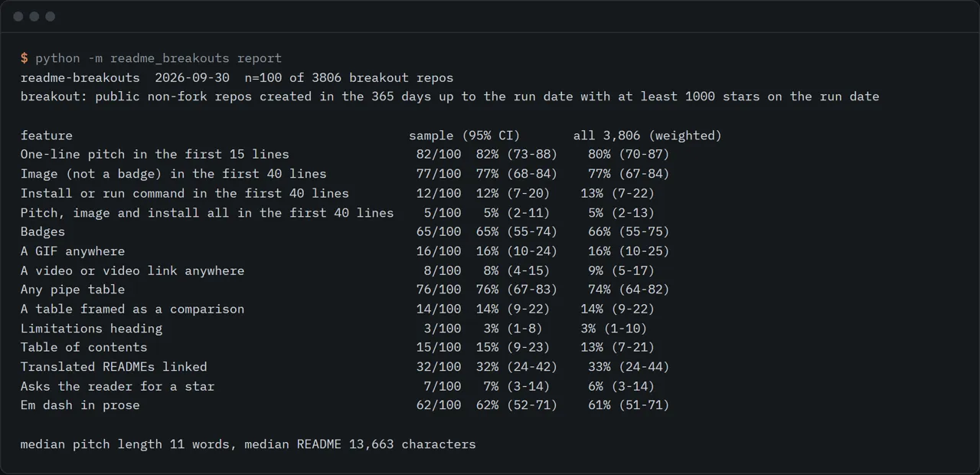Click sample percentage '76% (67-83)'
The image size is (980, 475).
coord(517,290)
